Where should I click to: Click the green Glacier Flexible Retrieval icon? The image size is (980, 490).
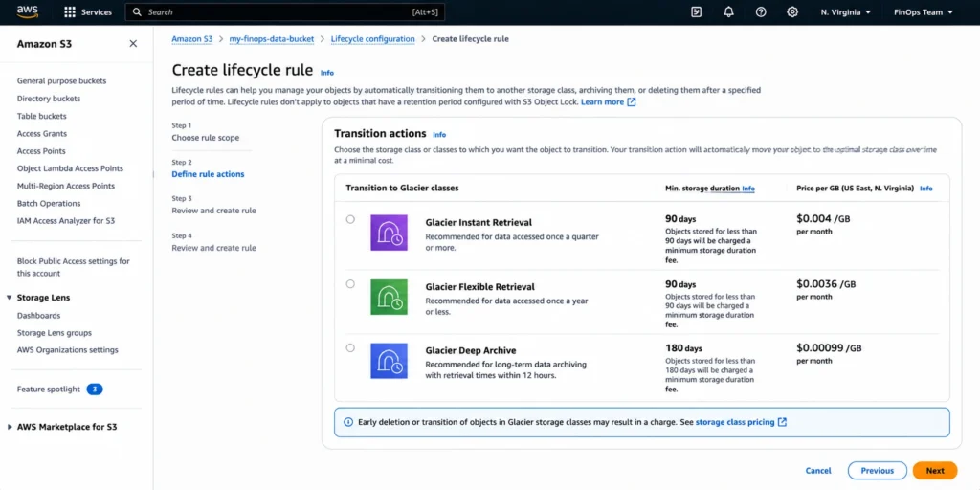pos(389,297)
